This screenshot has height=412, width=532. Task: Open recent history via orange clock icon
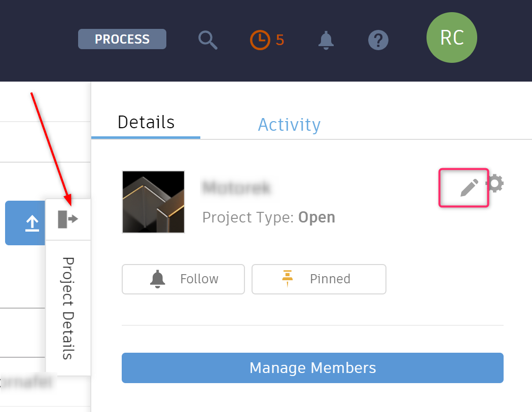point(259,39)
